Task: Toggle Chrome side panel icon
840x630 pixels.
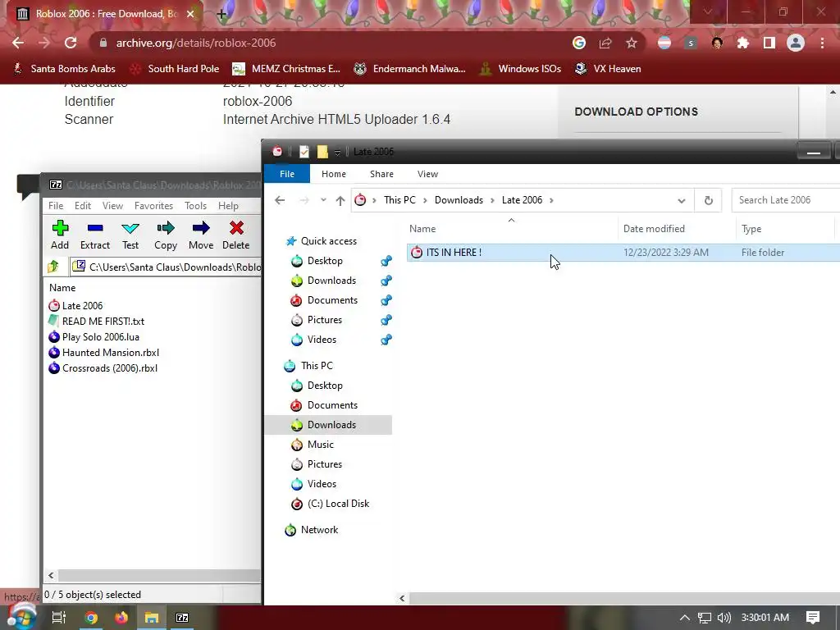Action: [769, 43]
